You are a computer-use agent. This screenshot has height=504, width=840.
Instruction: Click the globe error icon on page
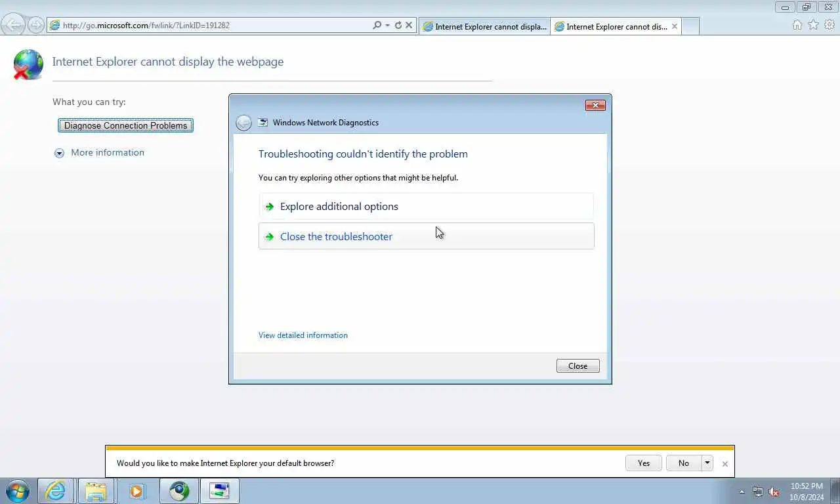[28, 64]
